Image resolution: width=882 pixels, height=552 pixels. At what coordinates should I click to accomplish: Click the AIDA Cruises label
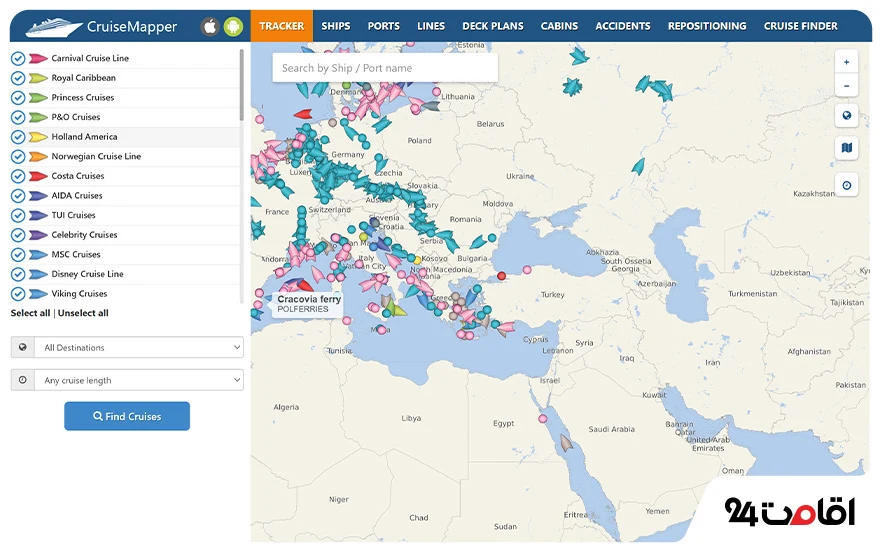pos(77,196)
